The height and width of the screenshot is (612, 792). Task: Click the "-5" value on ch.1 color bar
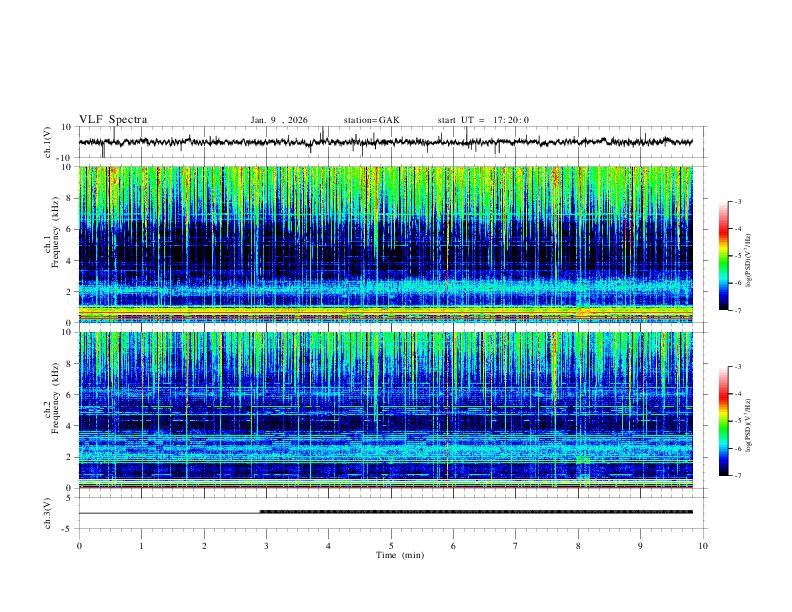pos(737,256)
